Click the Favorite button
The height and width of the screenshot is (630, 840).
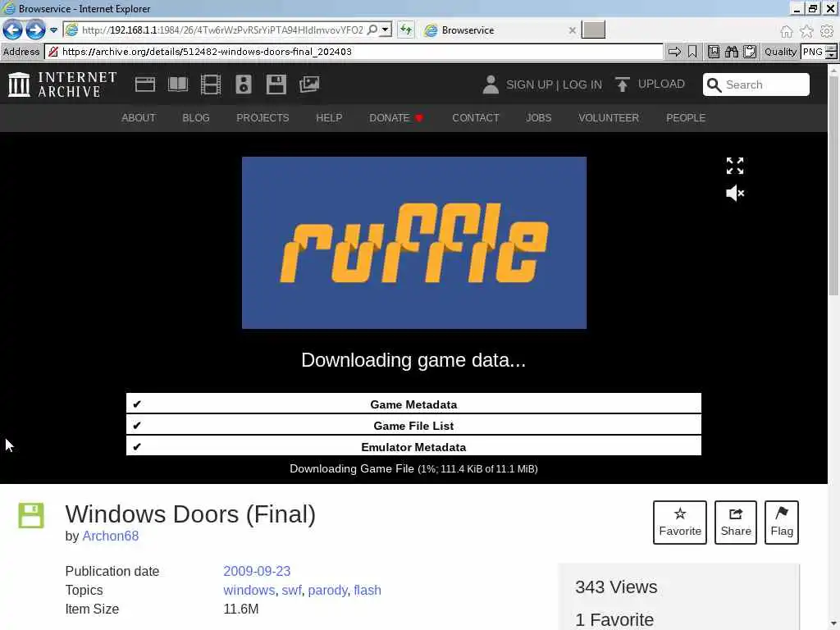click(x=680, y=523)
